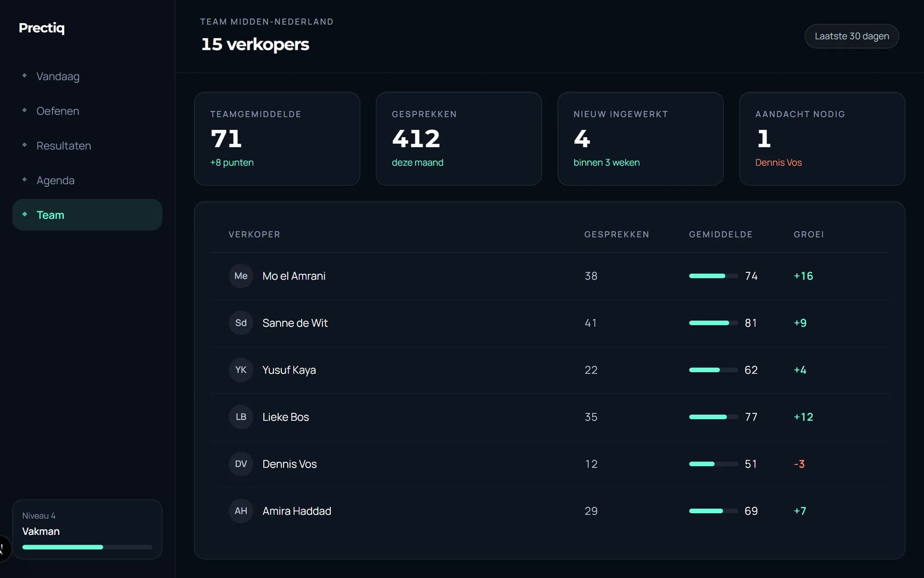Open the Laatste 30 dagen period selector
Image resolution: width=924 pixels, height=578 pixels.
[851, 36]
